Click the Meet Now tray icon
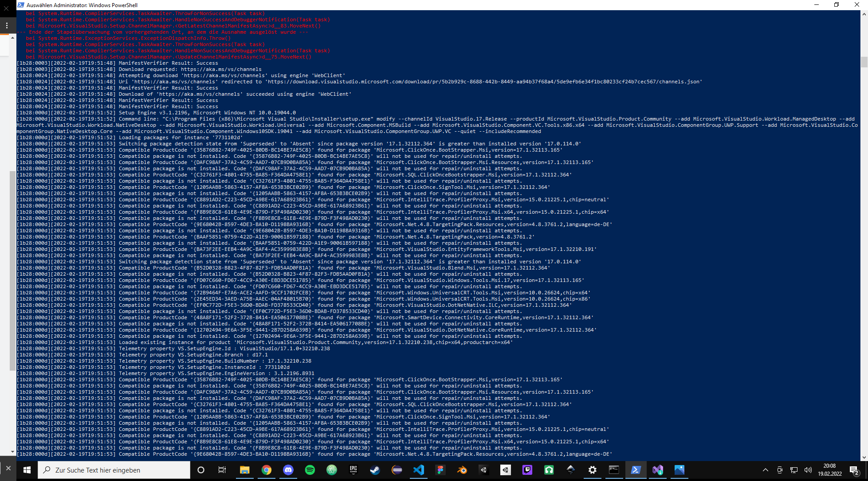This screenshot has width=868, height=481. click(780, 470)
